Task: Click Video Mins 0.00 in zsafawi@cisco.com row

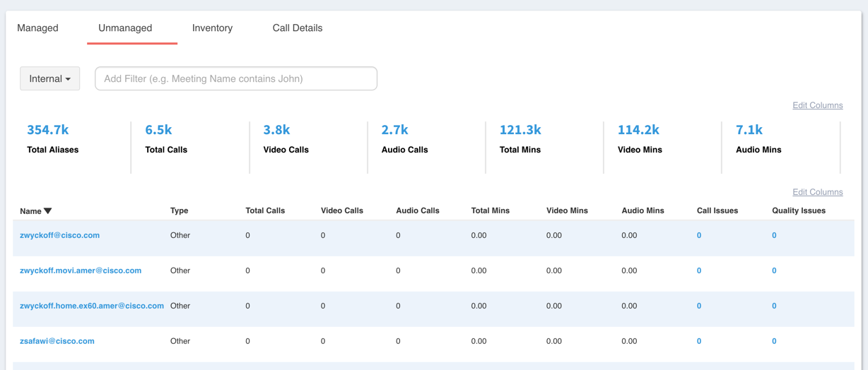Action: 554,341
